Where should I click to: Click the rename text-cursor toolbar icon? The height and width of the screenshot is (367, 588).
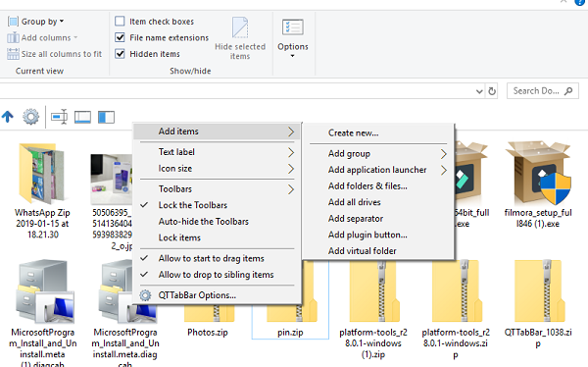(x=59, y=117)
